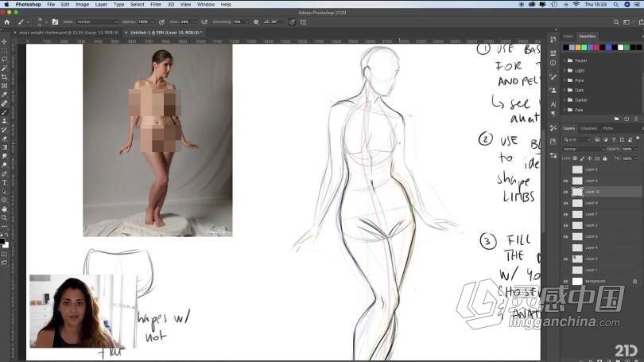Click the Background layer thumbnail
Viewport: 644px width, 362px height.
pyautogui.click(x=577, y=282)
